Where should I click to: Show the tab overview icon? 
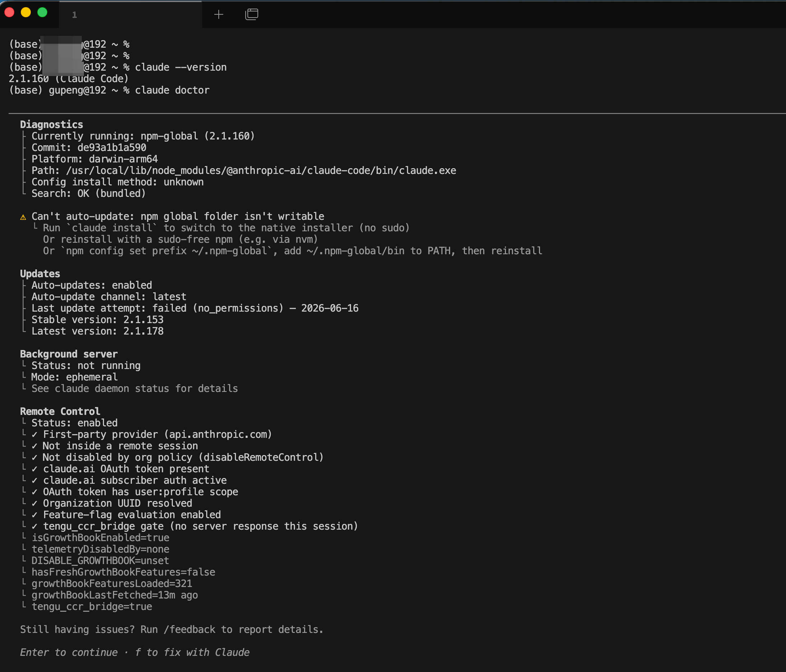251,14
